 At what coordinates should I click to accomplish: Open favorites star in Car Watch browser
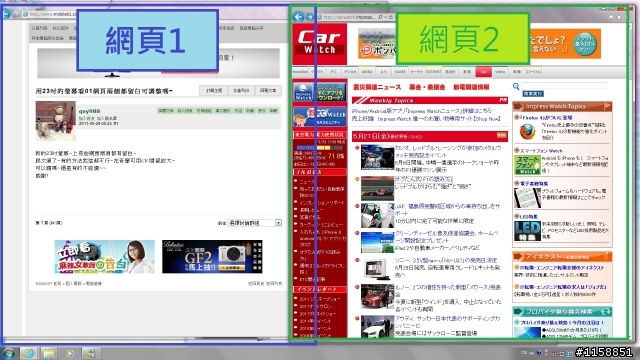click(x=619, y=17)
